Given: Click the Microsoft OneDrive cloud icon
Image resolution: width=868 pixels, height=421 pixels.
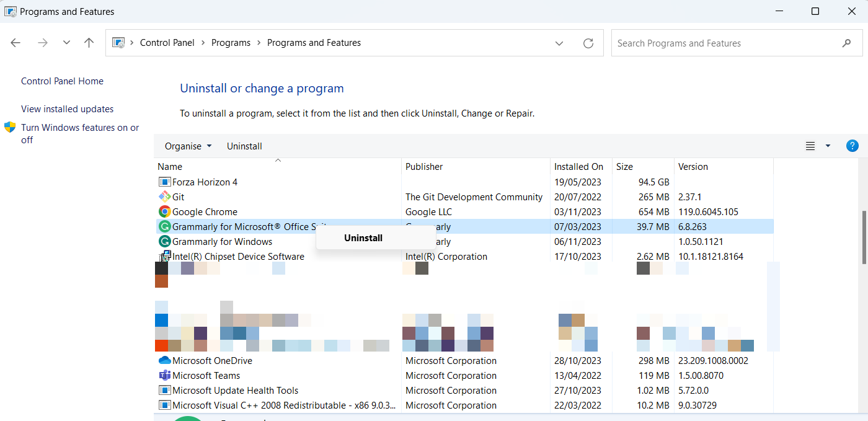Looking at the screenshot, I should [x=164, y=361].
